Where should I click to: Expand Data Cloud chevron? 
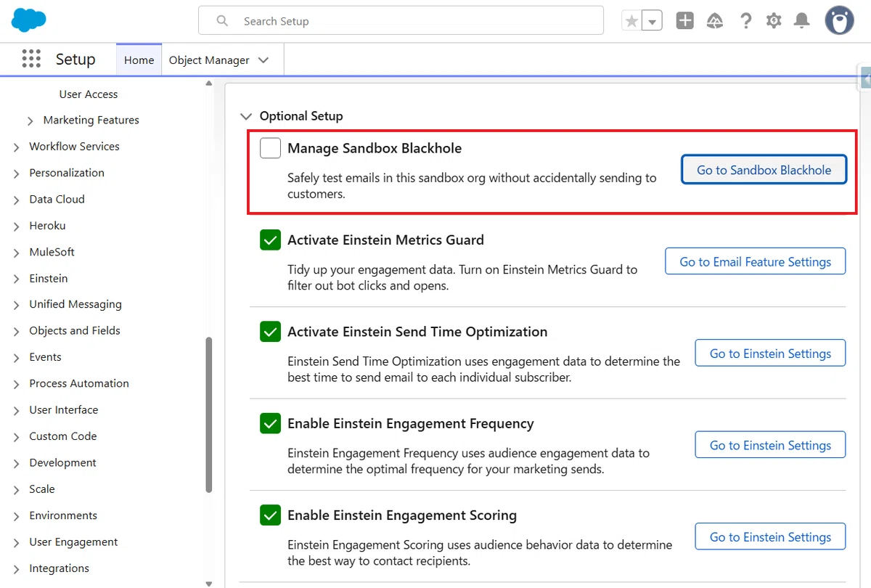(x=17, y=200)
